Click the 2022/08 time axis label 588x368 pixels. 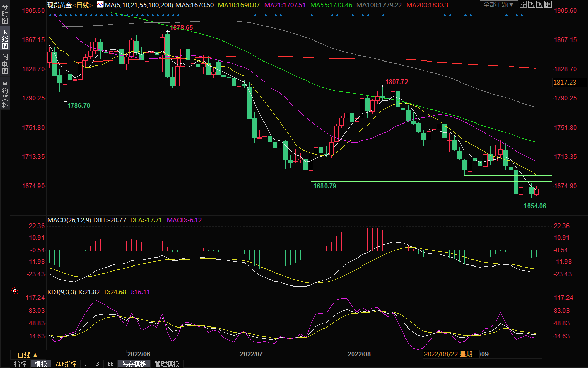[359, 354]
